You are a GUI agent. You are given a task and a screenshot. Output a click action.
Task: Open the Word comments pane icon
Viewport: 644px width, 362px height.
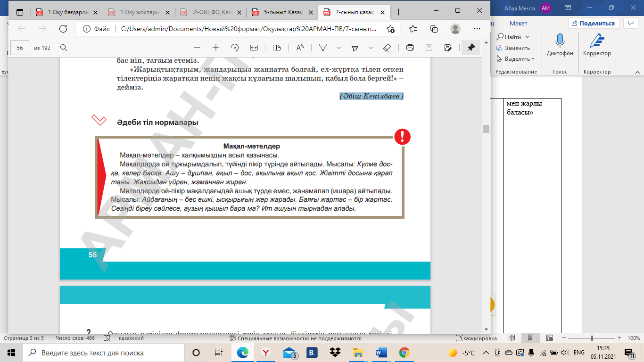[630, 23]
